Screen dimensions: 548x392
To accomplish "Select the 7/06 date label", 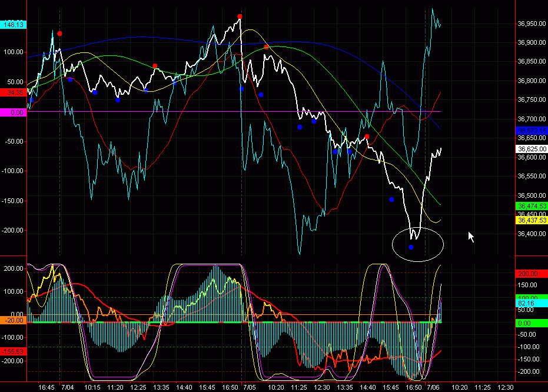I will [x=433, y=387].
